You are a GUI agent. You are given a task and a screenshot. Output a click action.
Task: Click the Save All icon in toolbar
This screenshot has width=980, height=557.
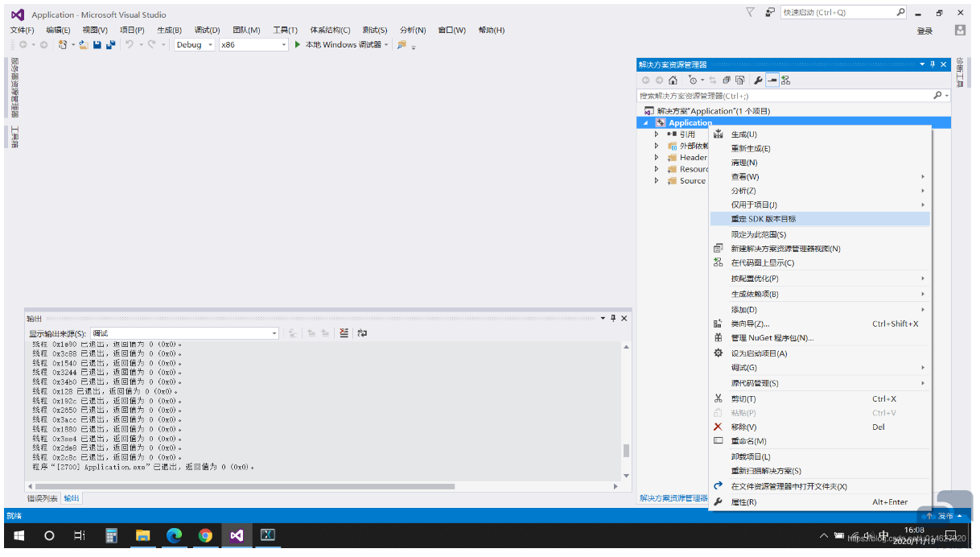coord(109,45)
